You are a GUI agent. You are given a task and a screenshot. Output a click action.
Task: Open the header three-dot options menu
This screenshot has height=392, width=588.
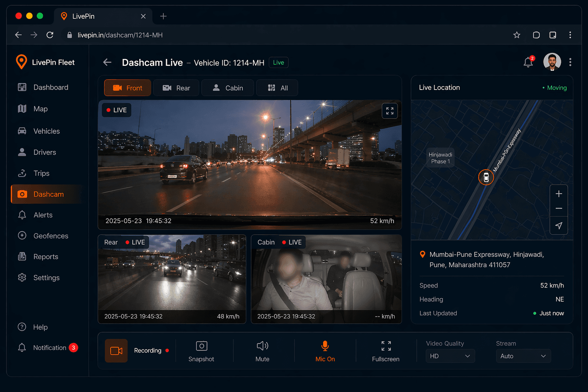coord(570,62)
